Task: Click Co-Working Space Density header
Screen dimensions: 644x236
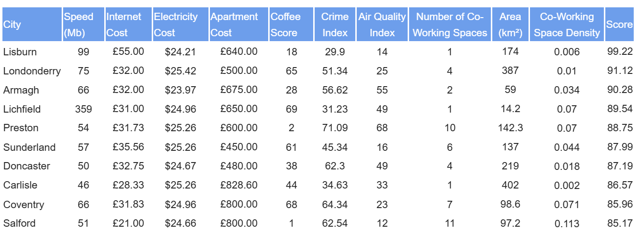Action: [567, 24]
